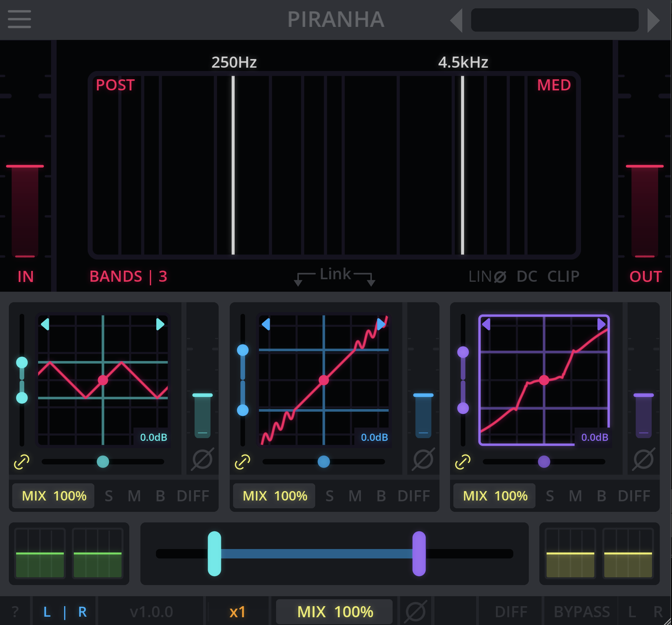This screenshot has width=672, height=625.
Task: Mute the purple band with M
Action: (x=576, y=496)
